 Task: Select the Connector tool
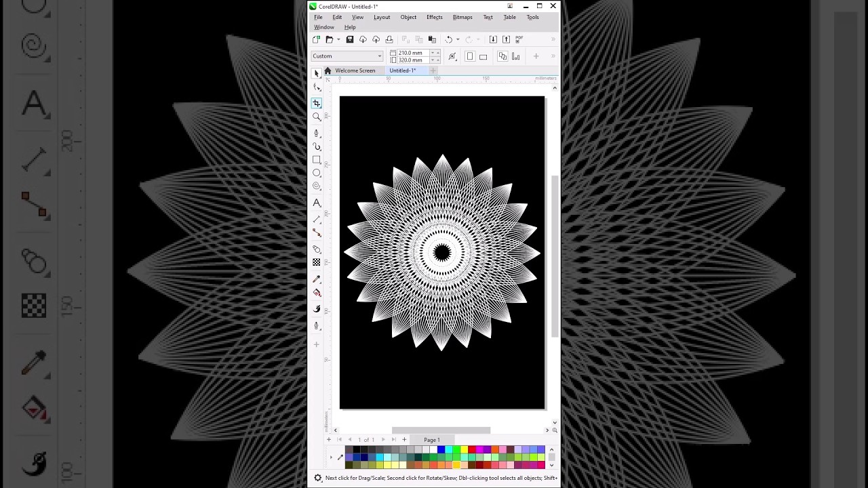(x=316, y=232)
